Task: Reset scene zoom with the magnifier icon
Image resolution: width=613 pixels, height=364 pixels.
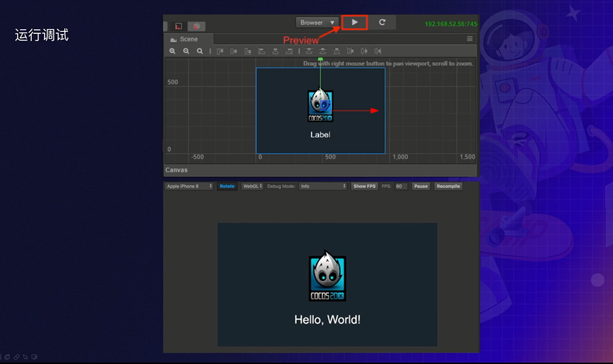Action: pos(200,51)
